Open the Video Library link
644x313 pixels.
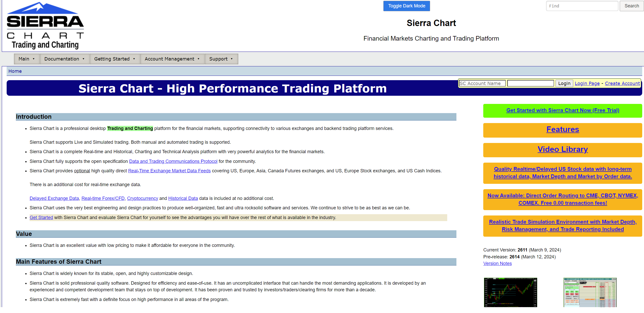click(562, 149)
